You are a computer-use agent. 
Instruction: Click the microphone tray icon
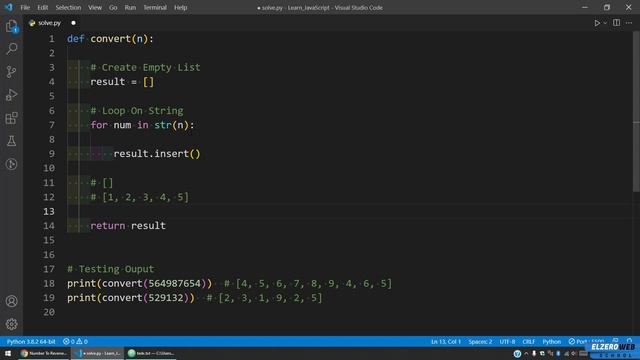tap(534, 353)
